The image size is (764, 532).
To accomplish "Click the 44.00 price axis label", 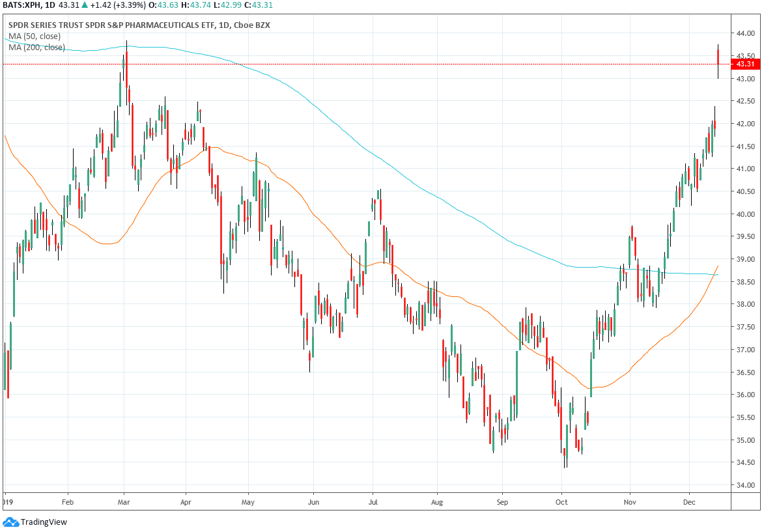I will pos(746,34).
